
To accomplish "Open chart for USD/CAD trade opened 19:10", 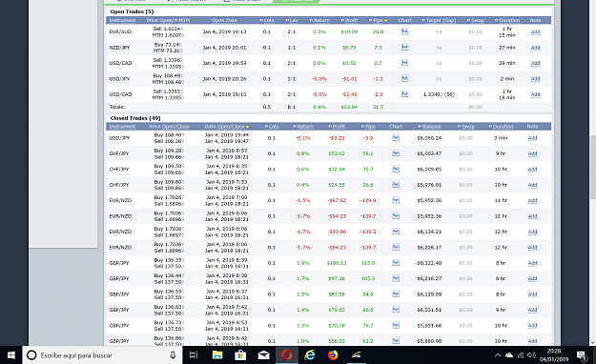I will click(x=404, y=93).
